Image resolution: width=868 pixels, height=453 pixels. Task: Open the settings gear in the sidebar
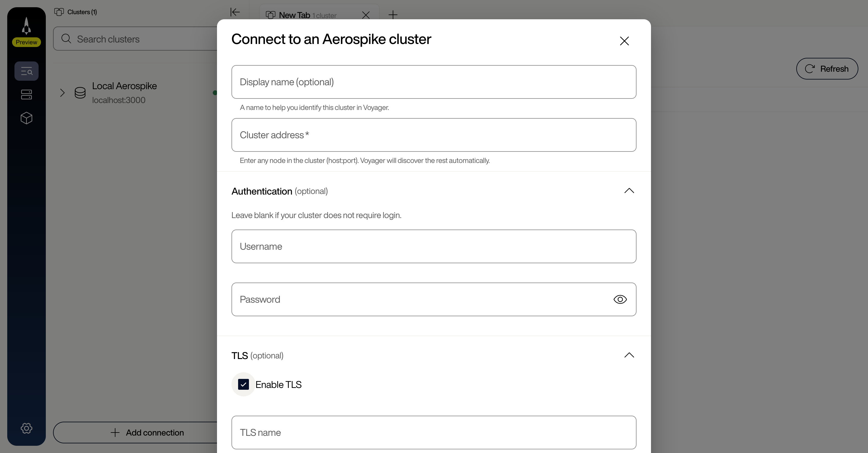(x=26, y=428)
